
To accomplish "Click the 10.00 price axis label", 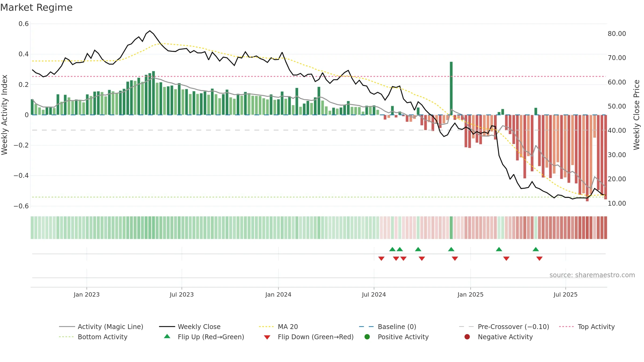I will tap(617, 204).
